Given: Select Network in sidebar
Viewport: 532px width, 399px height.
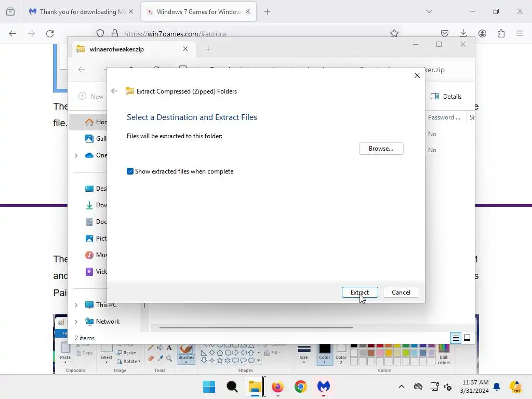Looking at the screenshot, I should (x=102, y=321).
